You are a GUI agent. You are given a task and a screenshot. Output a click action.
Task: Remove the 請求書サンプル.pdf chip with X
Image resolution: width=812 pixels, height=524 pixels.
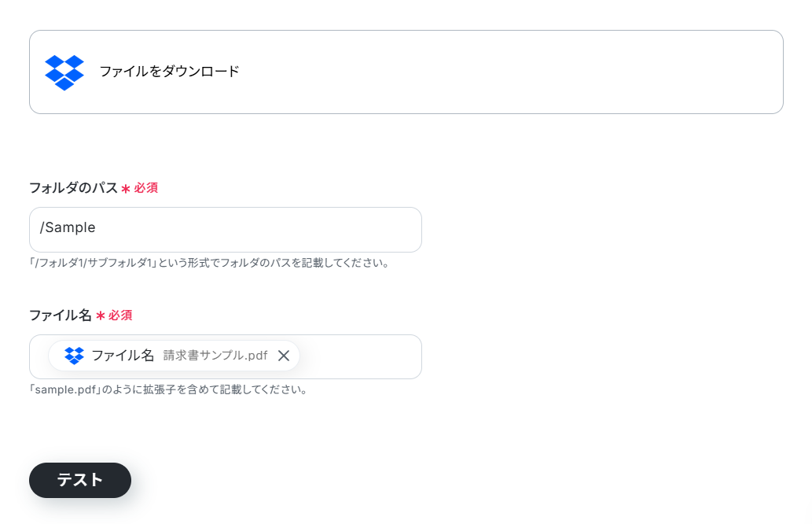(283, 356)
